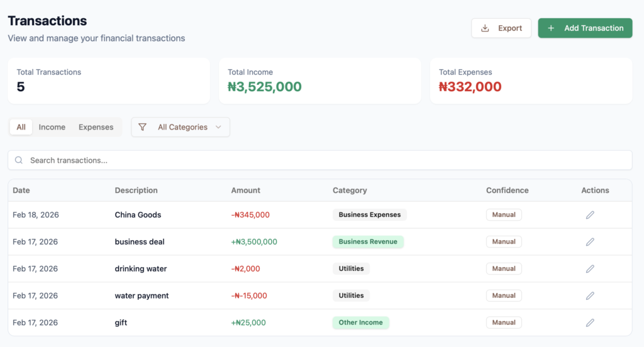Viewport: 644px width, 347px height.
Task: Click the Amount column header
Action: [x=245, y=190]
